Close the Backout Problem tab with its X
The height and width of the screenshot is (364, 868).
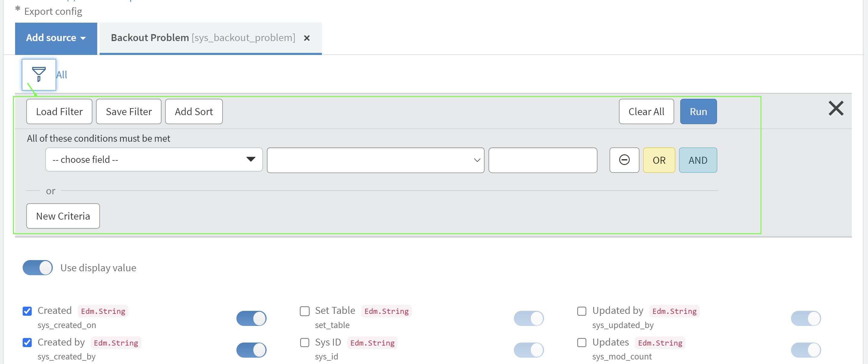pos(307,38)
